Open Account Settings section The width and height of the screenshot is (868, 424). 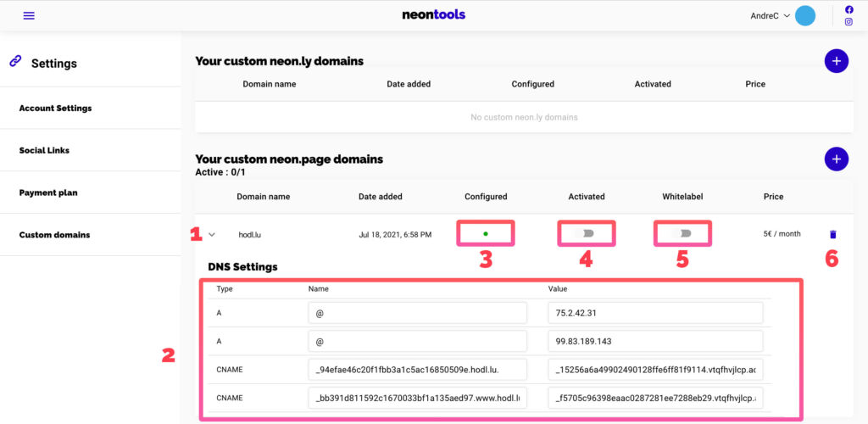pyautogui.click(x=55, y=108)
